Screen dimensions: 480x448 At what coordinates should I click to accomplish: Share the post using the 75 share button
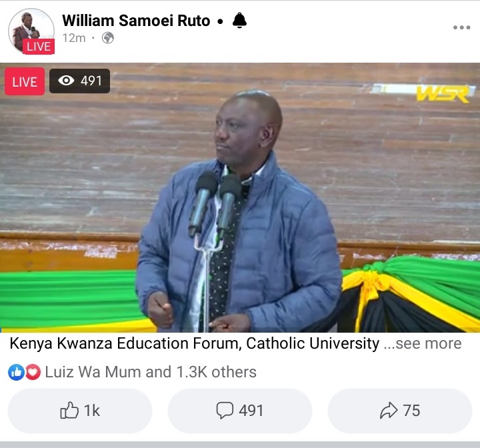(400, 411)
